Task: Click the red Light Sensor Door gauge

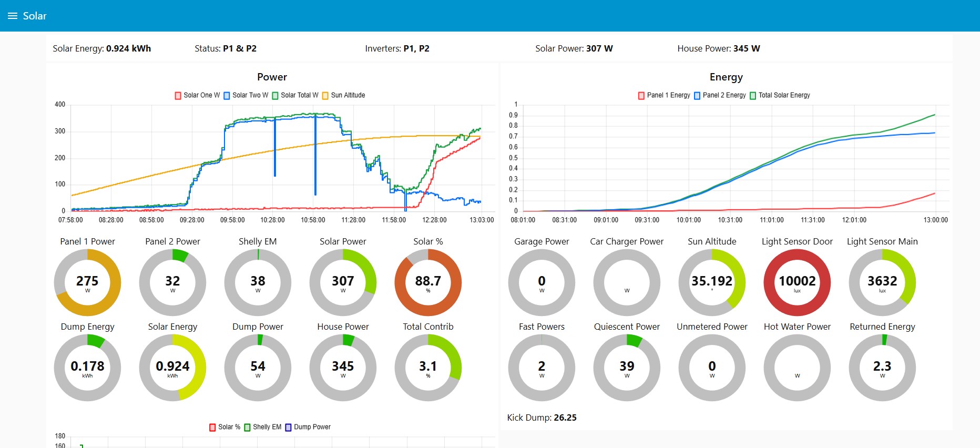Action: (x=797, y=282)
